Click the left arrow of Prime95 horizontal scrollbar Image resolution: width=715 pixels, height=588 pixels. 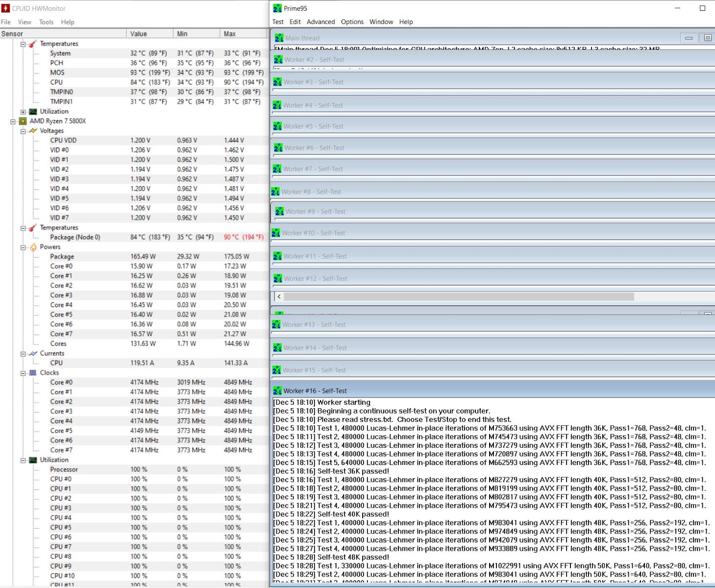[x=279, y=296]
